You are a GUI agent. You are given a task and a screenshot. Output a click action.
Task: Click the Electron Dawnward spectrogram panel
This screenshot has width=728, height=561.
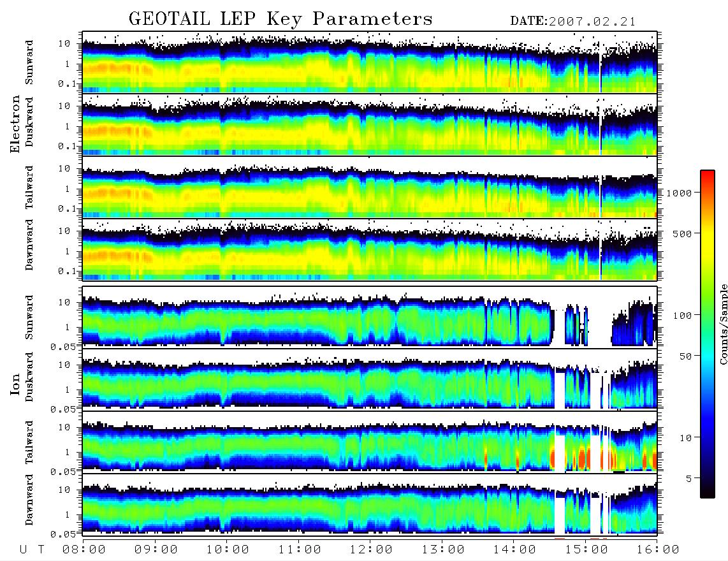click(x=370, y=249)
